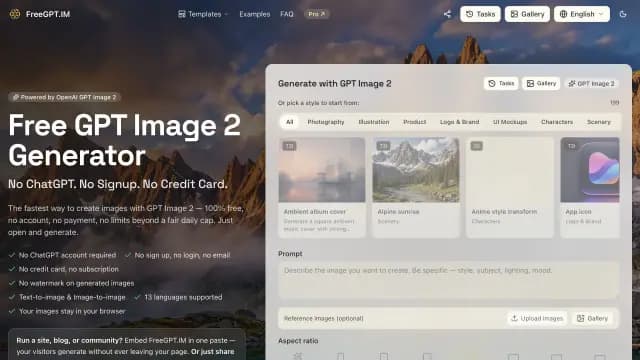Click the 'Ambient album cover' title text
Screen dimensions: 640x360
[315, 211]
